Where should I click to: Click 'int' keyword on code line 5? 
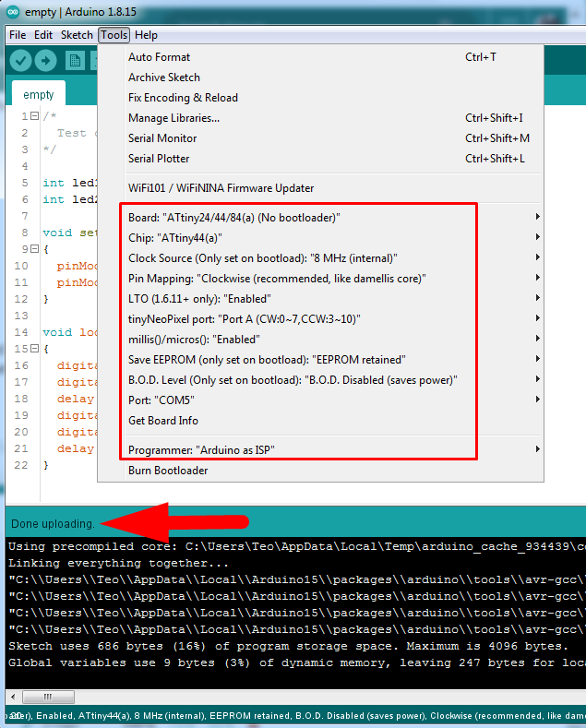[x=54, y=183]
